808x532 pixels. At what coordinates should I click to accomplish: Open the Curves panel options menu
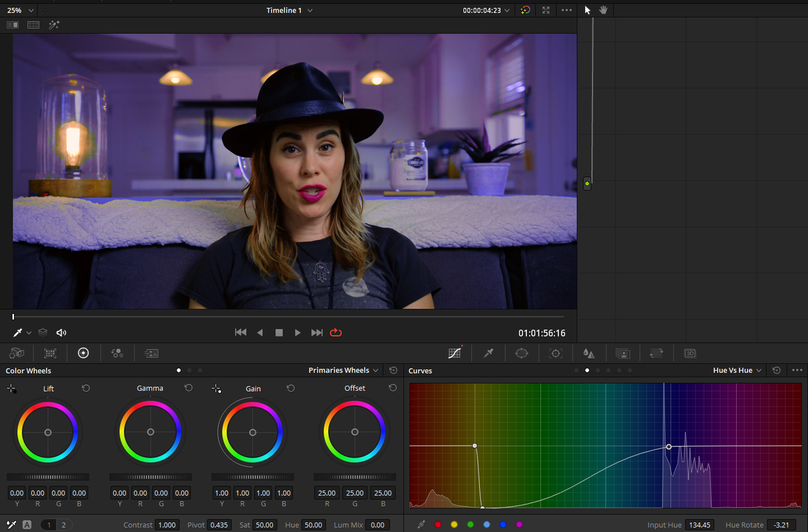pyautogui.click(x=796, y=370)
